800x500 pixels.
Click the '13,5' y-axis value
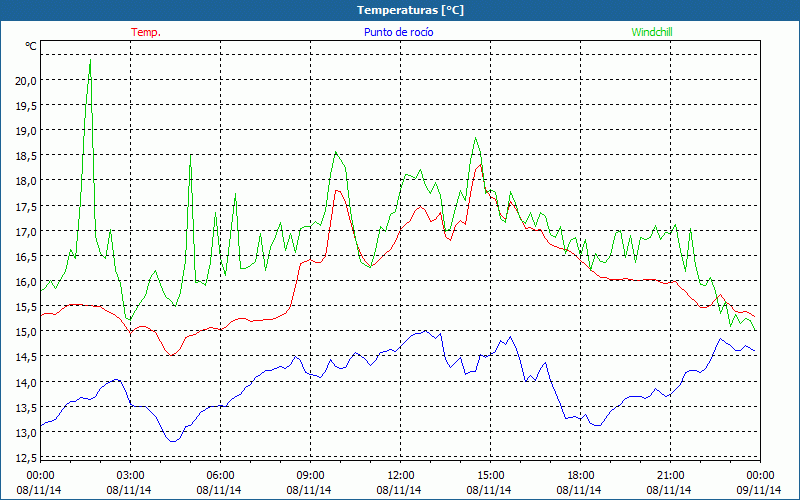[x=26, y=407]
